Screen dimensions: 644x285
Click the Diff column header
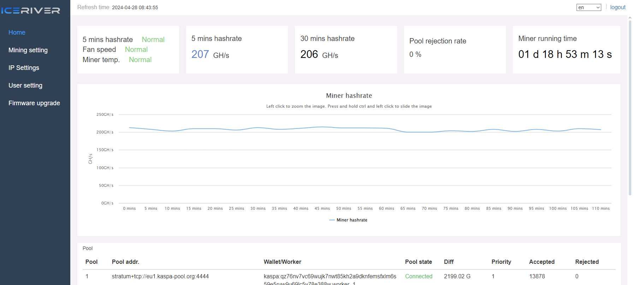click(x=449, y=262)
